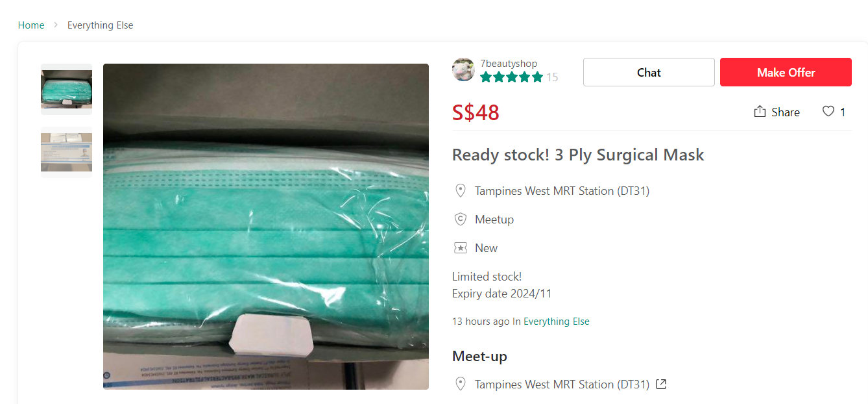Image resolution: width=868 pixels, height=404 pixels.
Task: Click the heart like icon
Action: click(828, 112)
